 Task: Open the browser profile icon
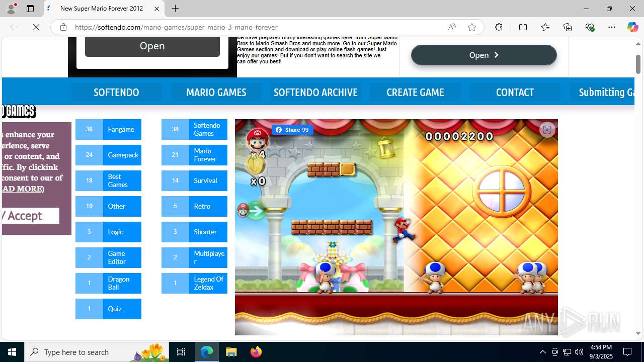(x=11, y=9)
